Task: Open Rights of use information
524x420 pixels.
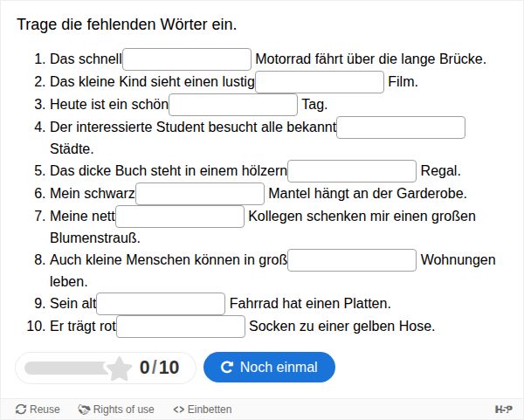Action: point(116,410)
